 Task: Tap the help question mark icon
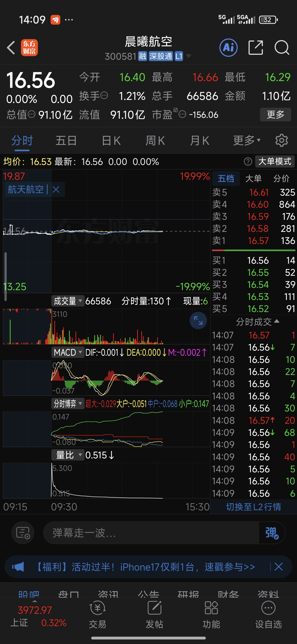pos(248,161)
